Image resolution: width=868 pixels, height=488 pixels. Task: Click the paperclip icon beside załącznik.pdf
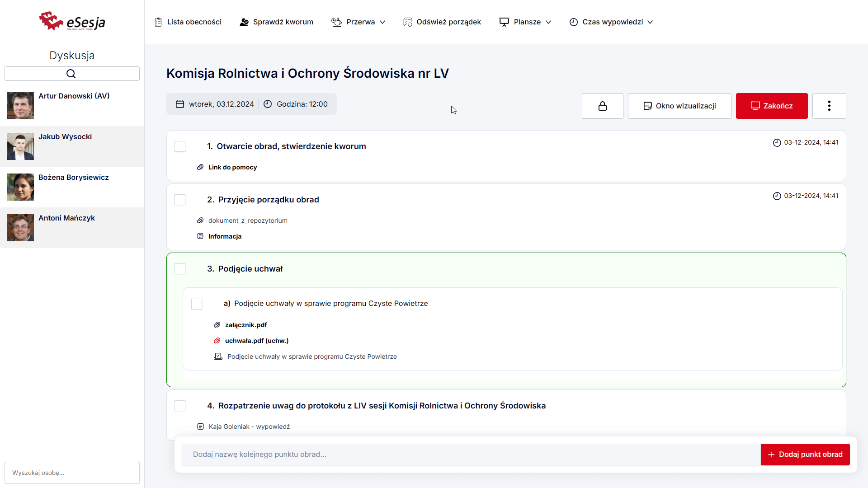click(x=217, y=325)
